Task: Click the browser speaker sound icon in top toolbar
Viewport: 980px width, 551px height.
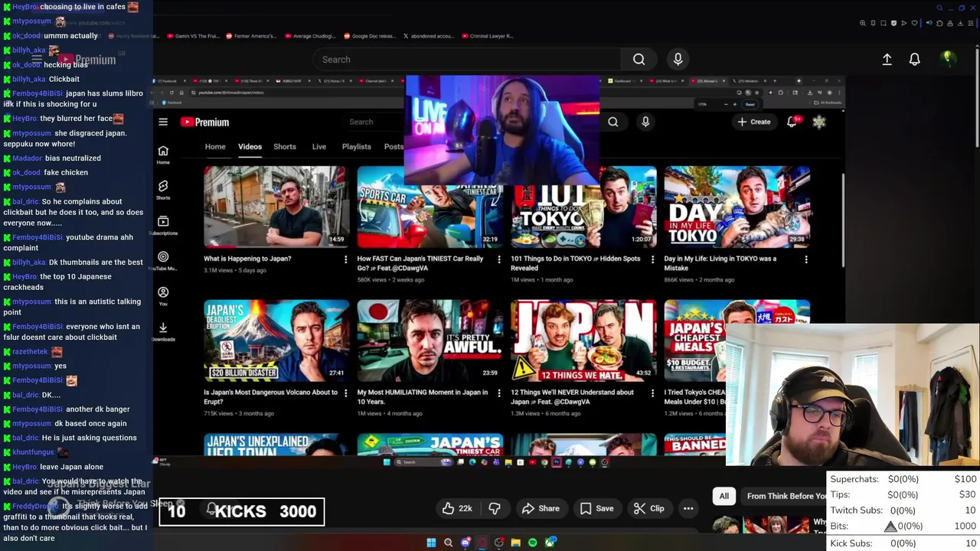Action: pyautogui.click(x=929, y=23)
